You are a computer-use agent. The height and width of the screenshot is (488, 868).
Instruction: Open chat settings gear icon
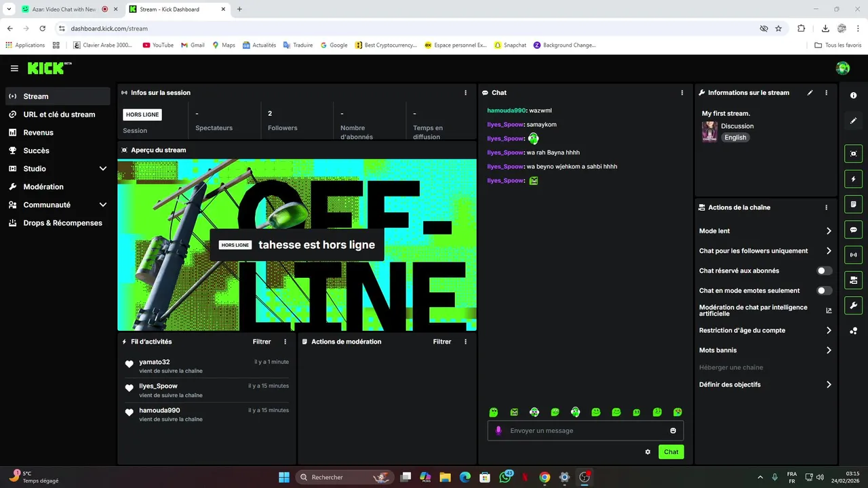coord(648,452)
